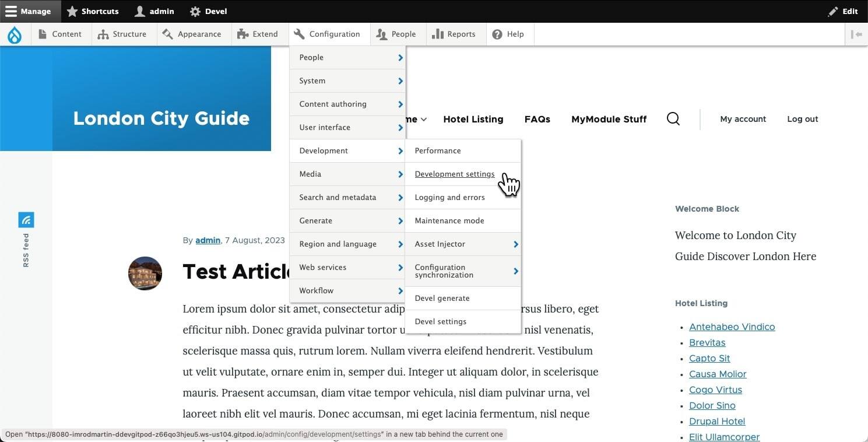
Task: Go to Hotel Listing in site navigation
Action: [473, 119]
